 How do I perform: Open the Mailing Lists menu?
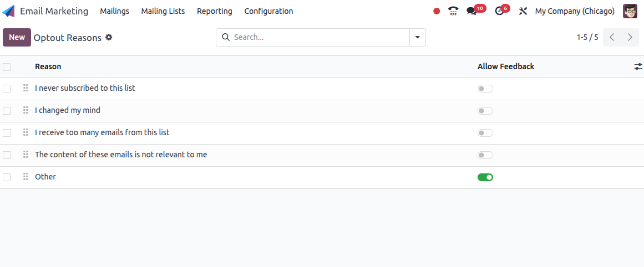click(x=163, y=11)
